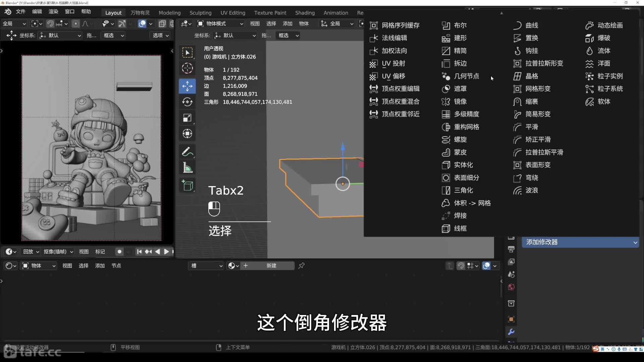Click the Add Cube tool
644x362 pixels.
tap(187, 185)
